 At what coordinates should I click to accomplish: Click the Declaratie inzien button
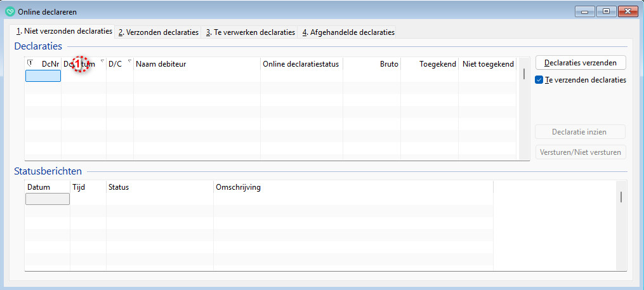[x=580, y=132]
